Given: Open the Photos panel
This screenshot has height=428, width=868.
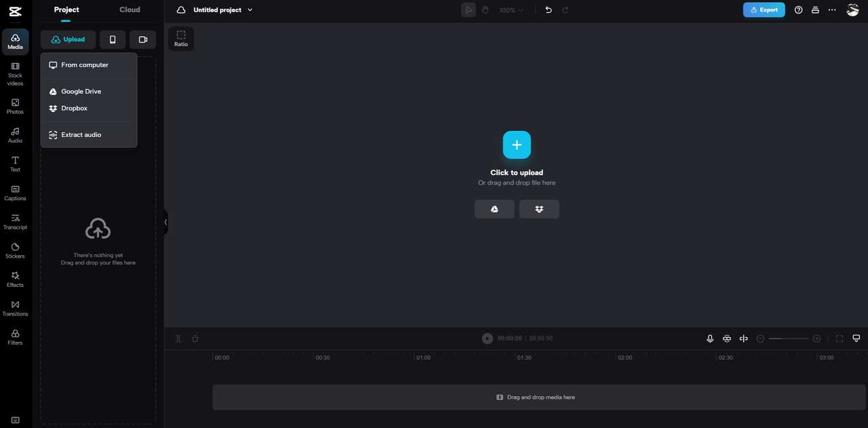Looking at the screenshot, I should pos(15,106).
